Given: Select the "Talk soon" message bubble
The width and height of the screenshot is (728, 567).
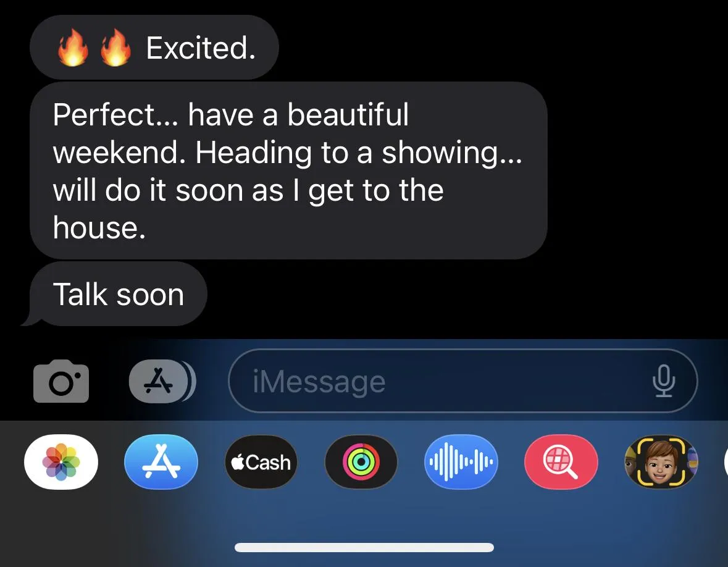Looking at the screenshot, I should click(x=118, y=294).
